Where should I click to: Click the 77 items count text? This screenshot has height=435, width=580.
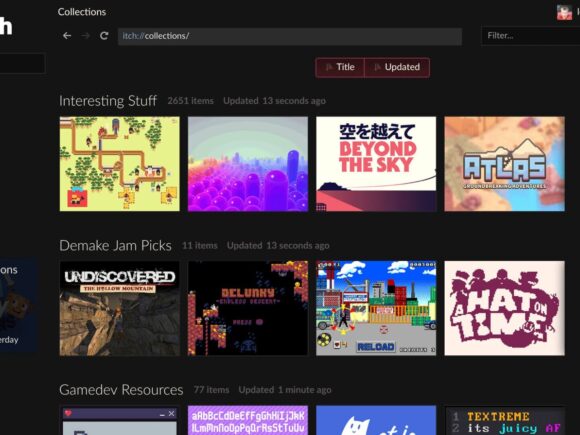(212, 390)
